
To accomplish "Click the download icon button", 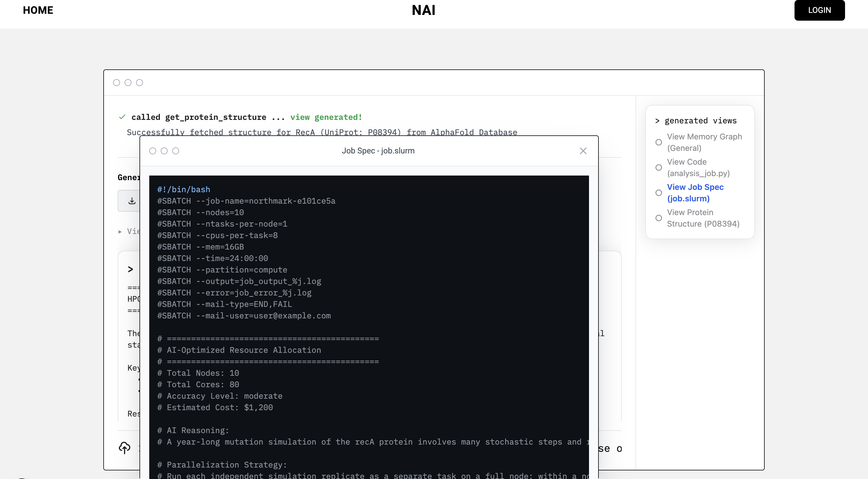I will click(132, 201).
